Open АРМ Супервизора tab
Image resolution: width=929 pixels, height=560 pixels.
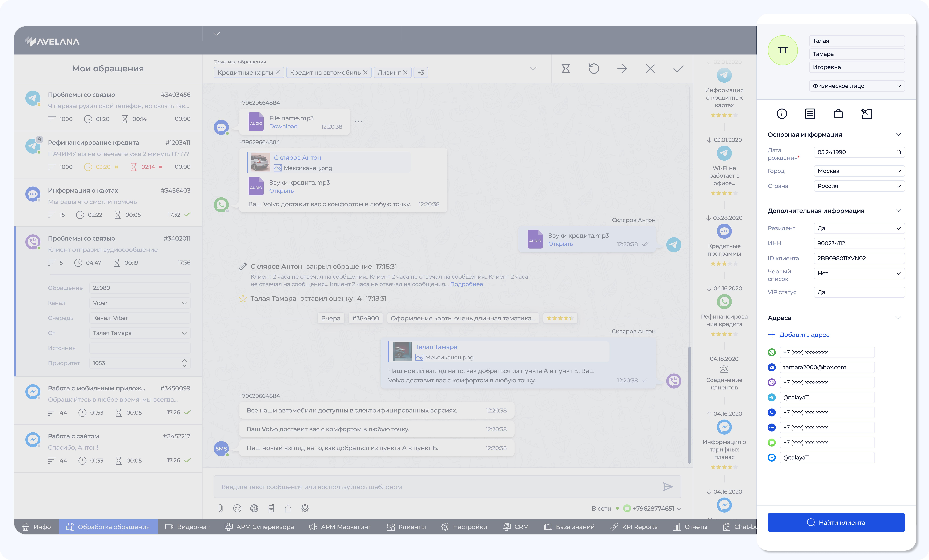click(x=259, y=527)
